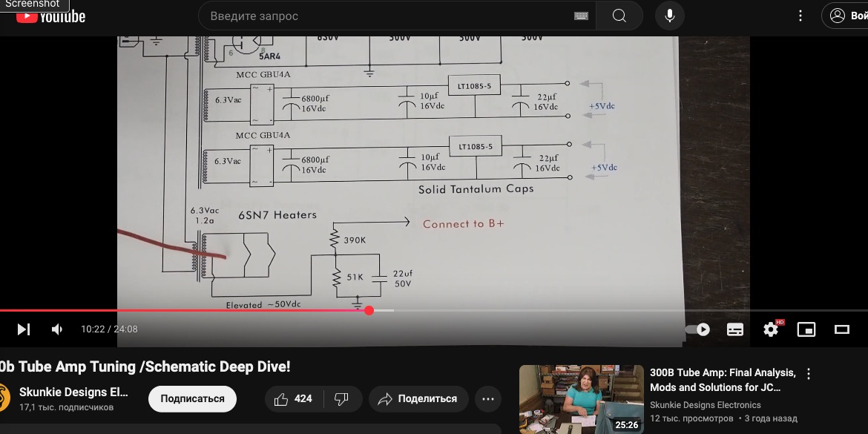Share video via Поделиться button
This screenshot has width=868, height=434.
pos(418,399)
